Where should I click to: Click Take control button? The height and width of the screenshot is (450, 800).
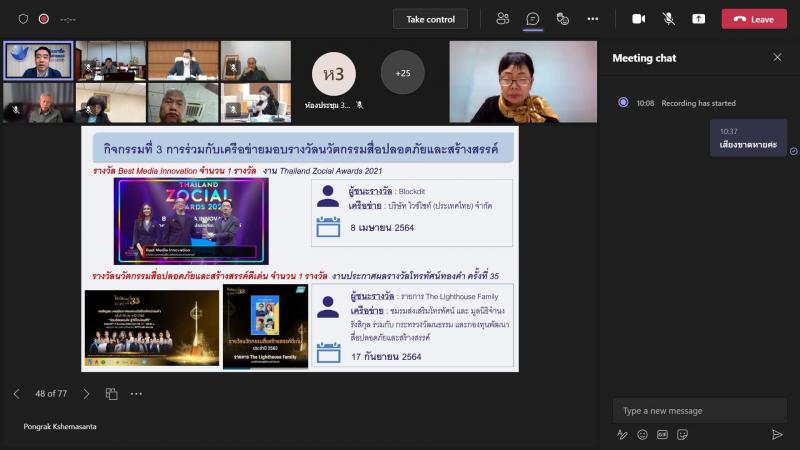[430, 19]
